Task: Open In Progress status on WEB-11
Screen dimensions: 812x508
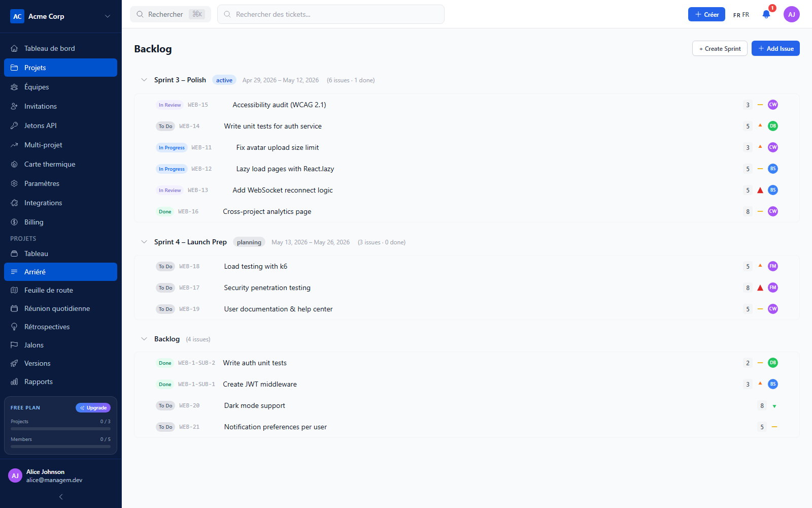Action: (x=172, y=148)
